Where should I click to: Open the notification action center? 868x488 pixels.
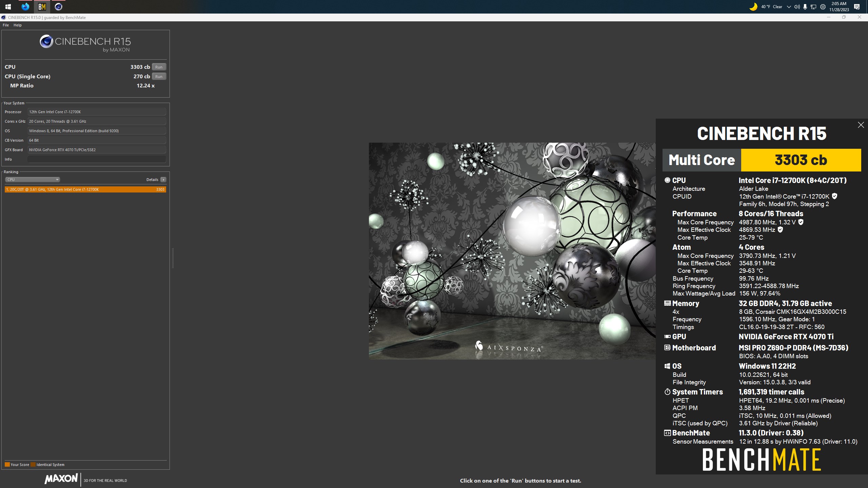click(x=857, y=7)
